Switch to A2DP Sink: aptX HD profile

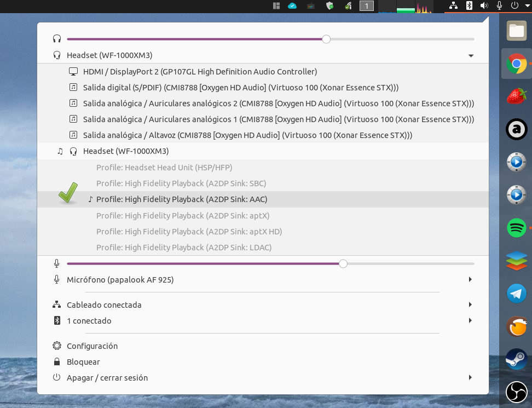click(x=263, y=232)
